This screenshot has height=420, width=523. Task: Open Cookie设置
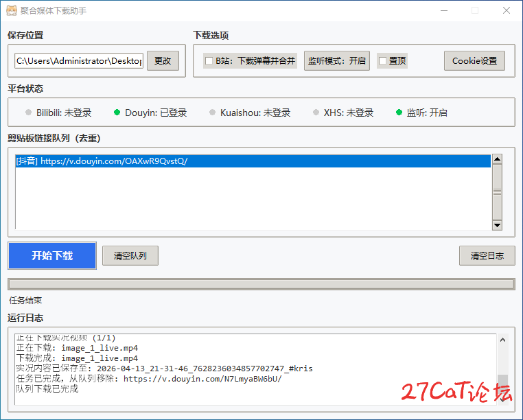coord(474,61)
